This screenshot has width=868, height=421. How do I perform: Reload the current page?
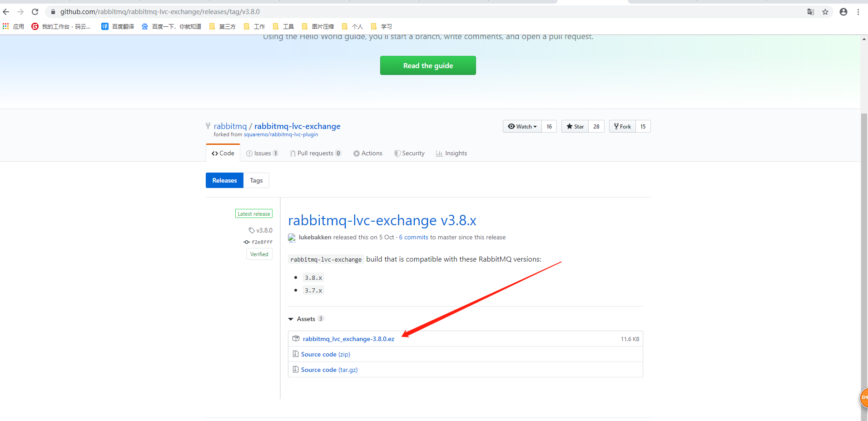pos(35,12)
